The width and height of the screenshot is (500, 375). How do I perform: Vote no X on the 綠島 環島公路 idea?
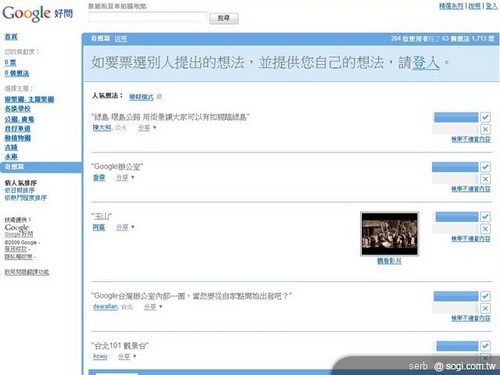(x=485, y=129)
